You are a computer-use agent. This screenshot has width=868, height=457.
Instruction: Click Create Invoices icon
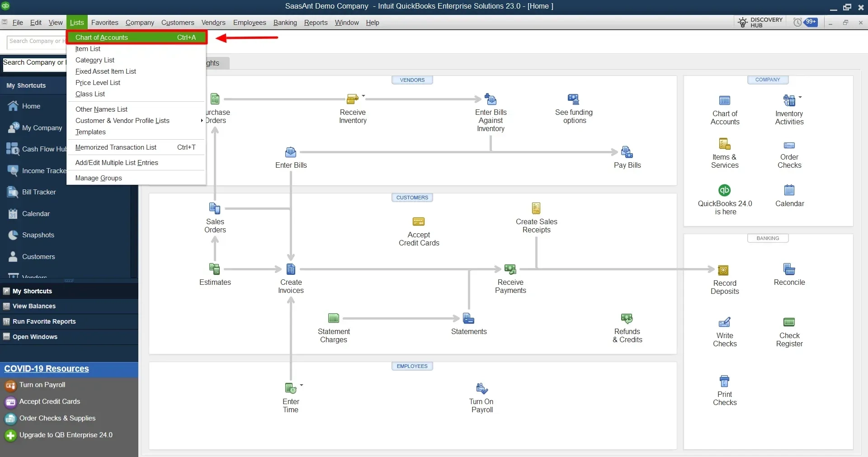pyautogui.click(x=291, y=269)
